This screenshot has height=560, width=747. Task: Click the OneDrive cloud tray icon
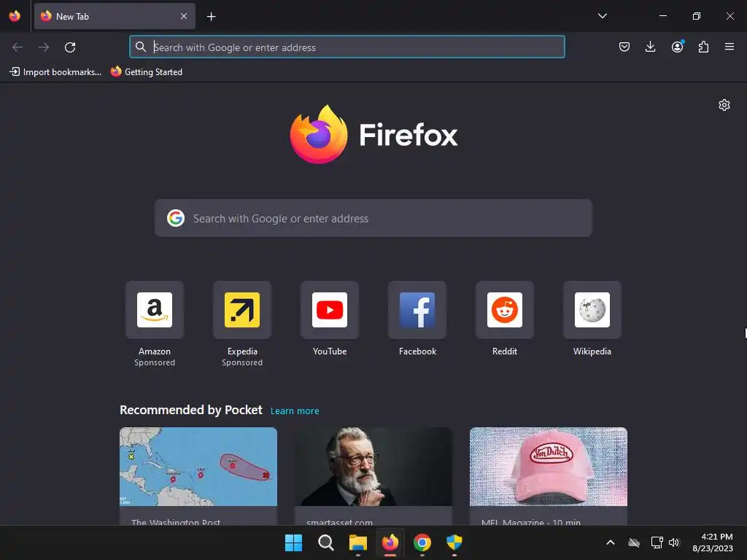click(x=634, y=542)
